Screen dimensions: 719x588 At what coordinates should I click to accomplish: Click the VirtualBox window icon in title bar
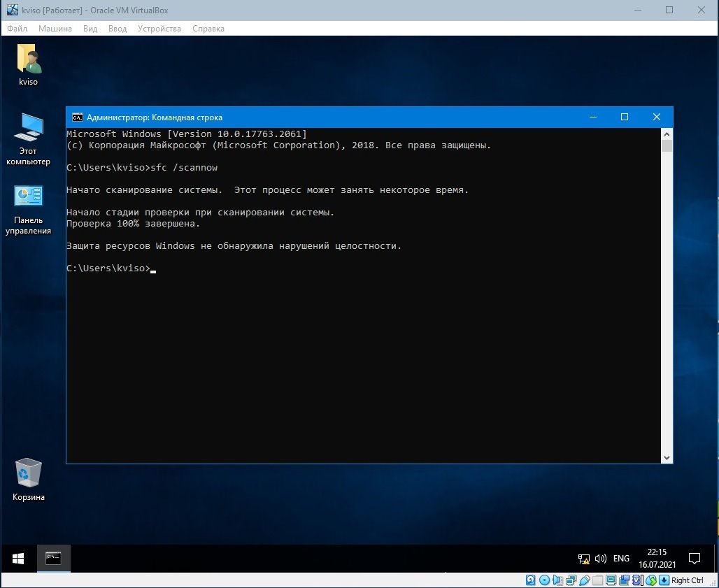tap(13, 10)
